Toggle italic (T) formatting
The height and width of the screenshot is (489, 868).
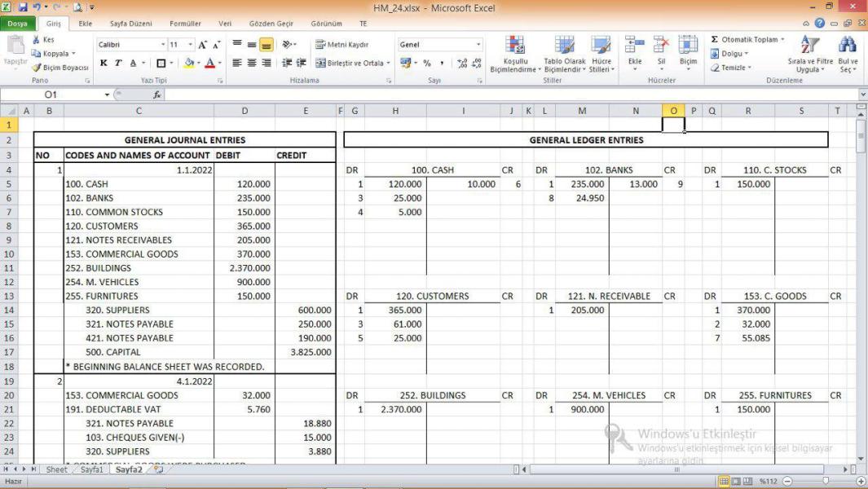point(117,63)
